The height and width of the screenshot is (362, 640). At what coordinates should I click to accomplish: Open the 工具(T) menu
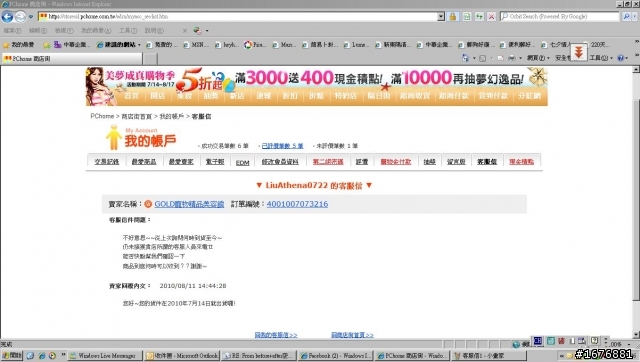pos(128,31)
